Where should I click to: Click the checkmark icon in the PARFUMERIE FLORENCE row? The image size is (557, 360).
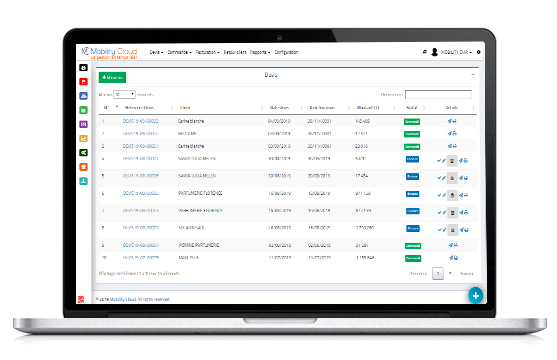click(439, 195)
